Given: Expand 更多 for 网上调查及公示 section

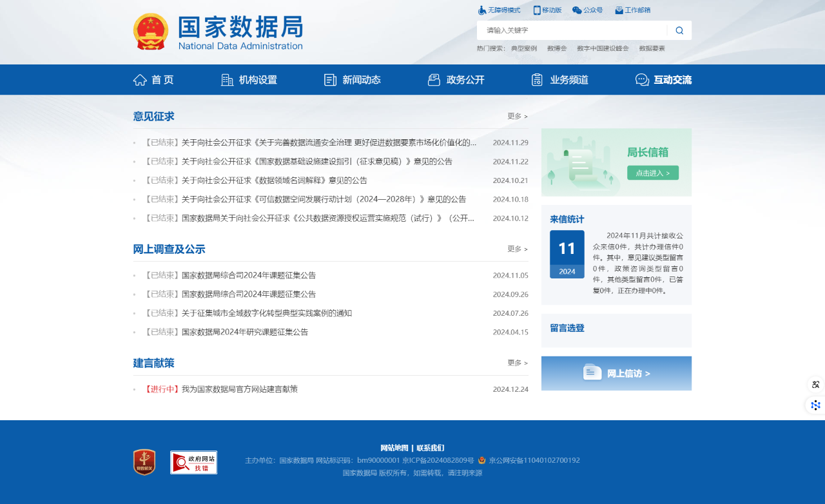Looking at the screenshot, I should [518, 249].
